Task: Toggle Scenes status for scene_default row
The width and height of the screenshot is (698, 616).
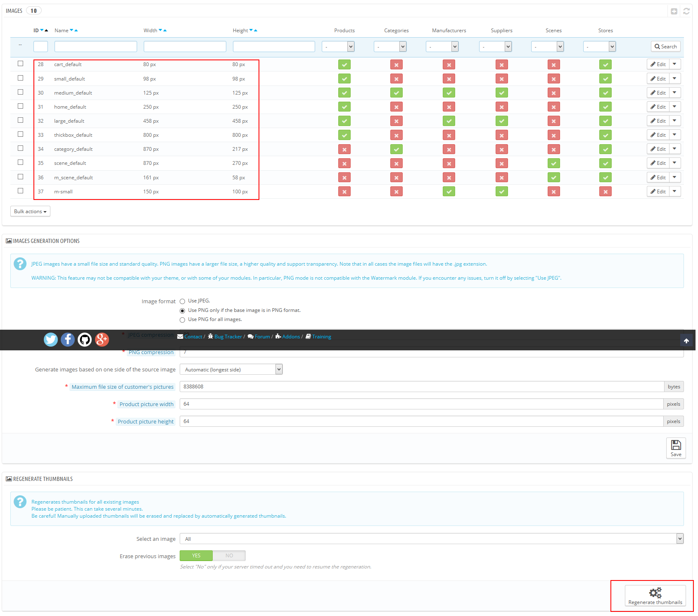Action: (x=554, y=164)
